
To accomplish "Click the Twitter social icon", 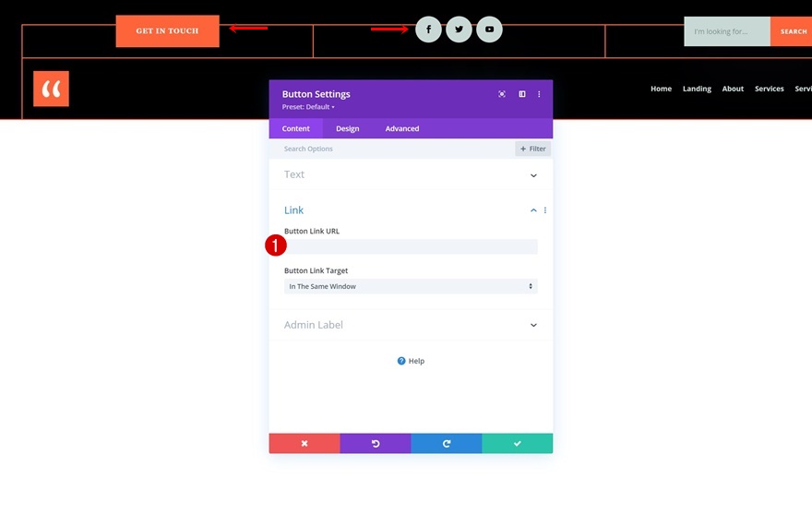I will [459, 30].
